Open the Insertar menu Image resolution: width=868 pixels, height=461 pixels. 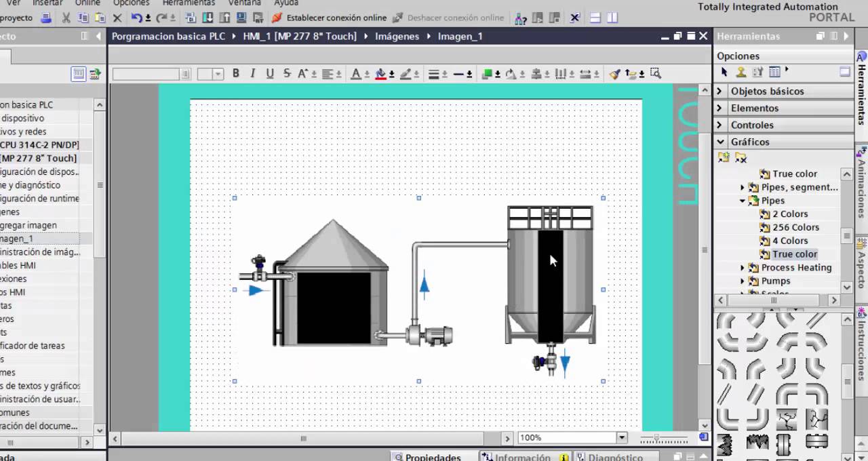click(47, 3)
